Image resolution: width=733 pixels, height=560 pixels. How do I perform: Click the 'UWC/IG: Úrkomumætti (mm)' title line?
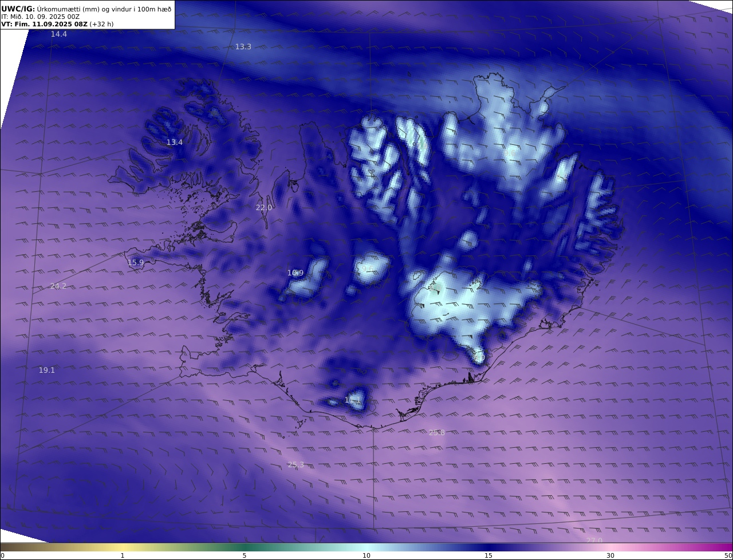pyautogui.click(x=86, y=9)
